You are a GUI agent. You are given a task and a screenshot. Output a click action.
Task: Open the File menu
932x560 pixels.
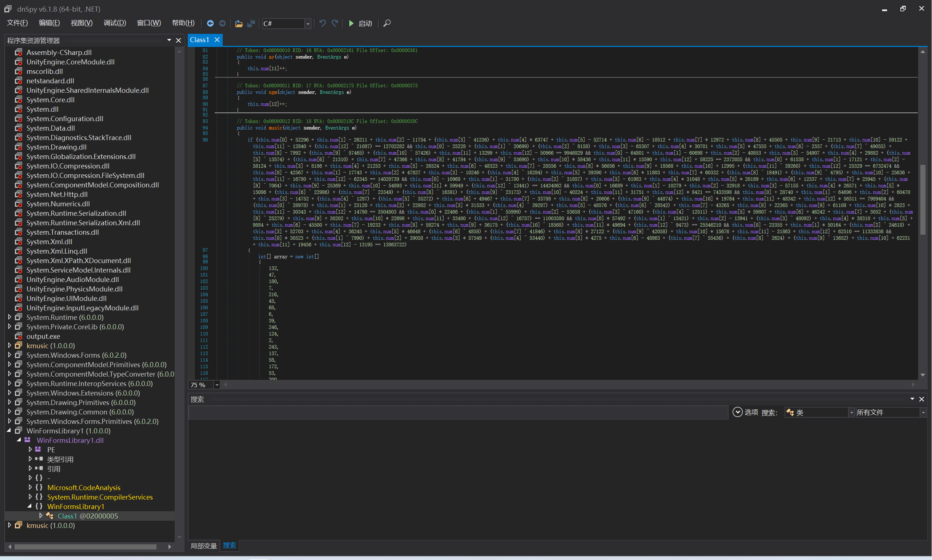click(17, 23)
